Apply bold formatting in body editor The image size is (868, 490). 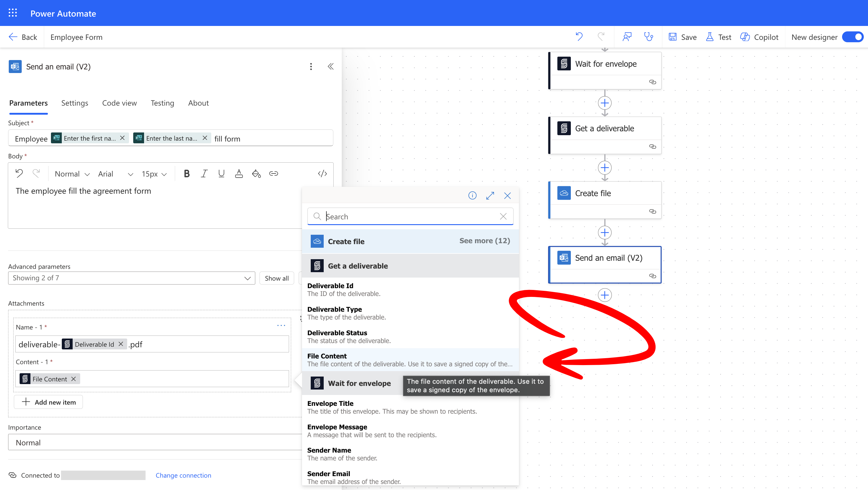coord(187,174)
